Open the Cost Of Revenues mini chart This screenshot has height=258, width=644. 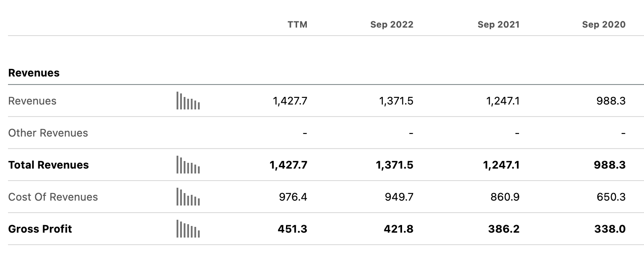(x=188, y=197)
